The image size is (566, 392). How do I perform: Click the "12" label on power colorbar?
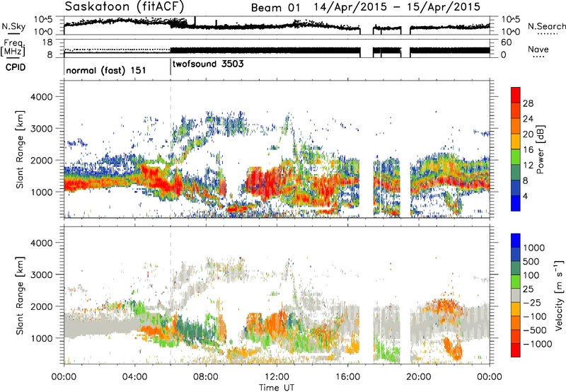[528, 166]
